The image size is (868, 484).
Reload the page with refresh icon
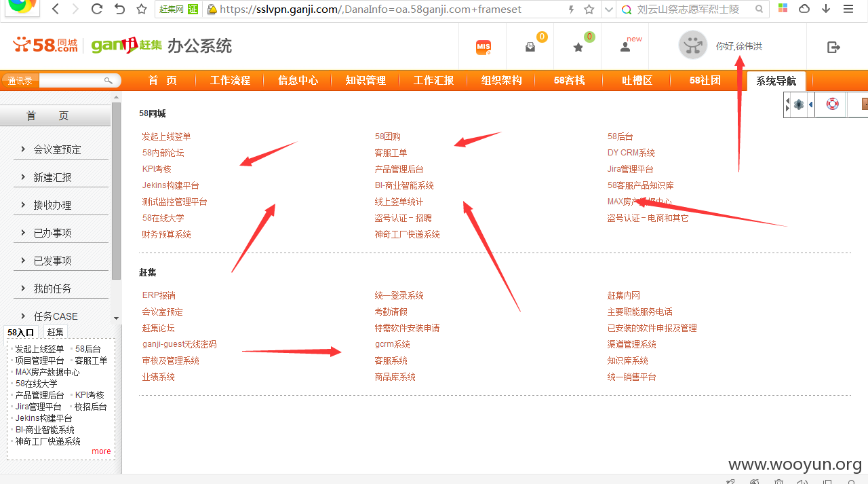[97, 9]
